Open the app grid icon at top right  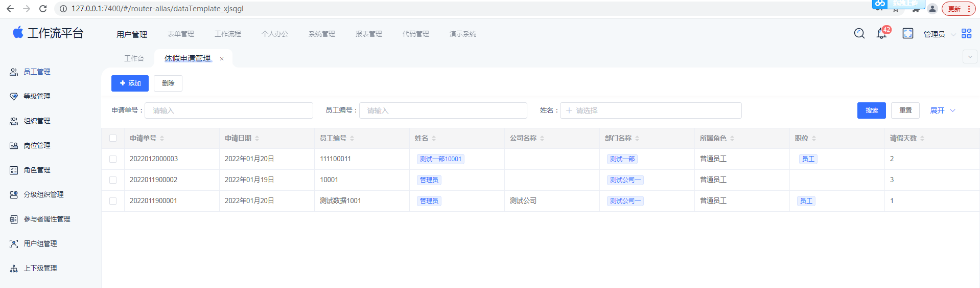pos(966,34)
